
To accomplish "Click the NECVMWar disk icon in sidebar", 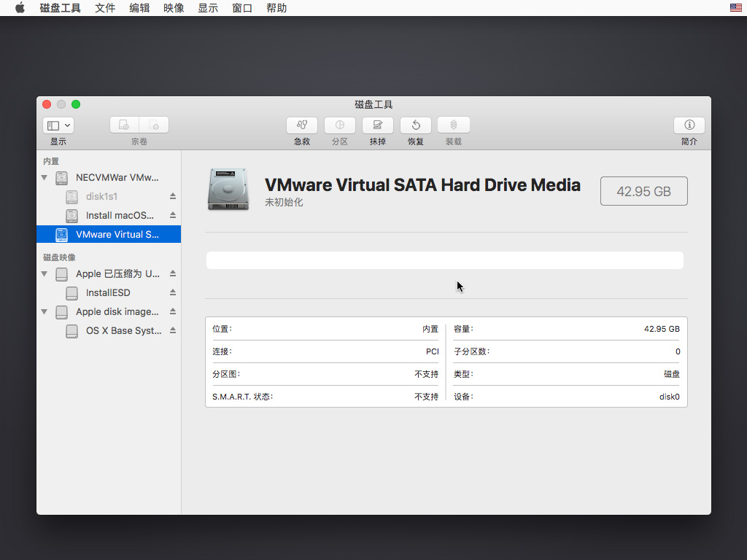I will (61, 178).
